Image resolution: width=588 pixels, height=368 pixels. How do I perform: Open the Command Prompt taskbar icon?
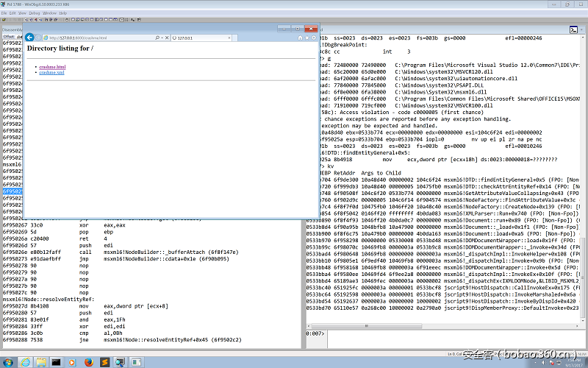pyautogui.click(x=55, y=361)
